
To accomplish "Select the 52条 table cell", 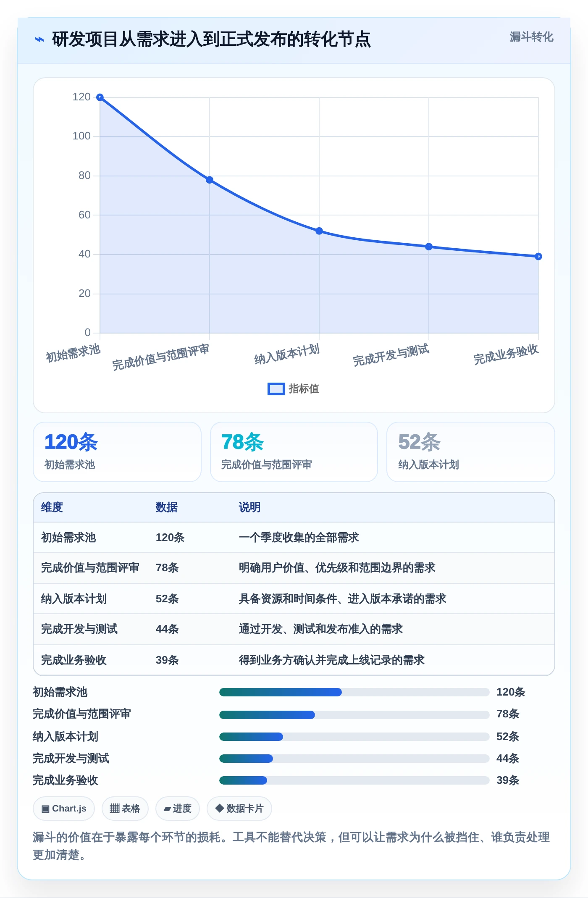I will point(167,599).
